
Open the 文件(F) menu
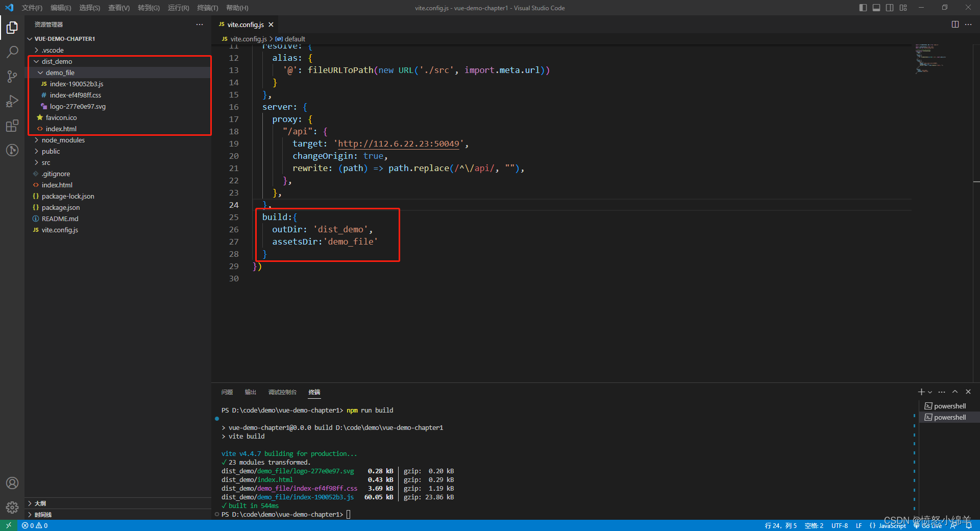tap(32, 8)
